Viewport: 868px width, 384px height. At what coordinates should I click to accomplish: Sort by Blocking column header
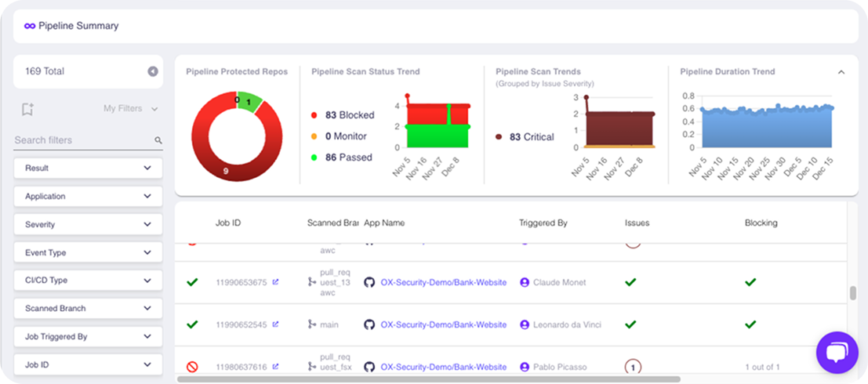click(761, 223)
